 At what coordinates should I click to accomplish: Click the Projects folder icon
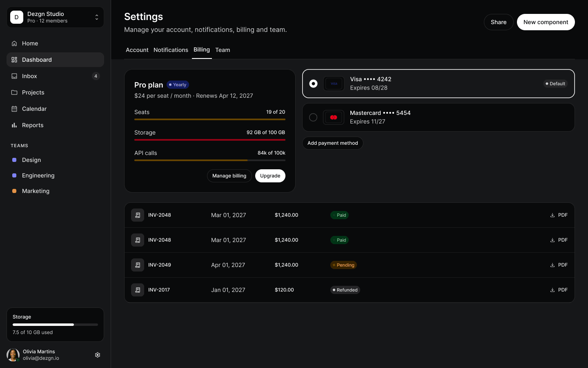coord(14,92)
